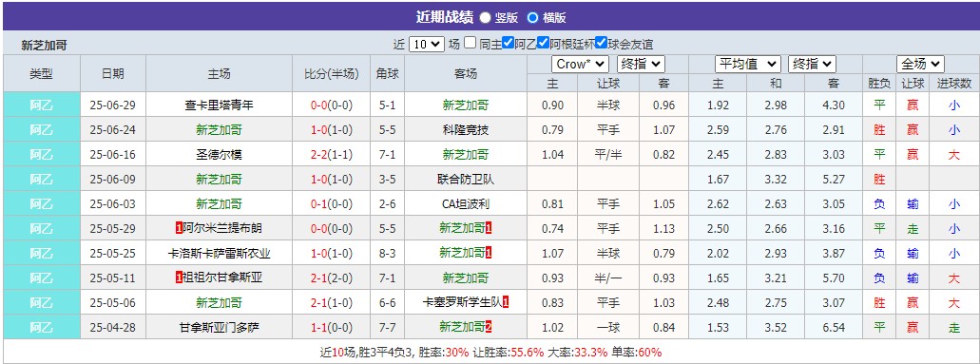
Task: Click away team 科隆竞技
Action: click(x=466, y=130)
